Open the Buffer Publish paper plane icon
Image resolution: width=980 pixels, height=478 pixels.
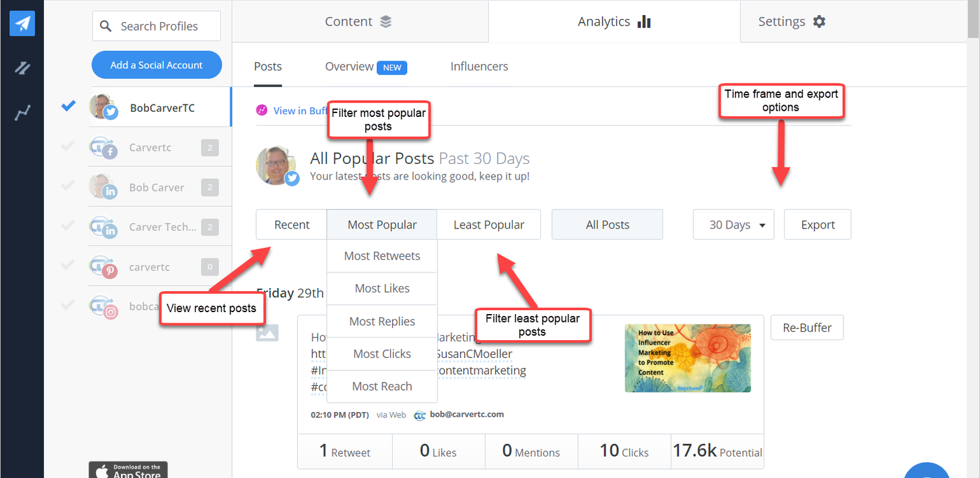coord(22,23)
